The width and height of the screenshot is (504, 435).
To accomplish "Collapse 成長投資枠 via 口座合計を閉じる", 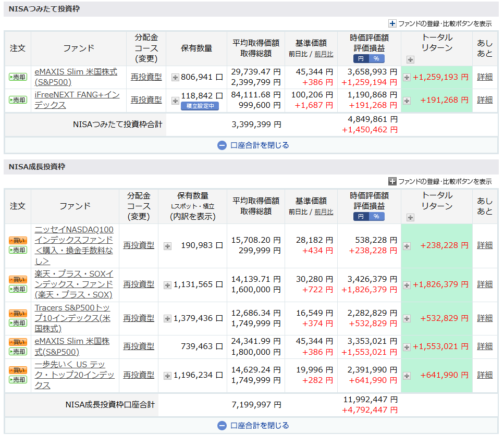I will (x=253, y=425).
